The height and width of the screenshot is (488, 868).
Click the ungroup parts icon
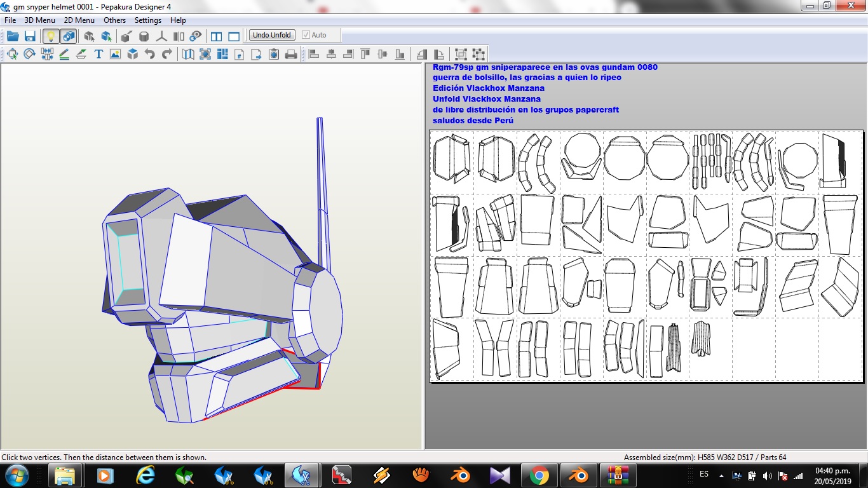pyautogui.click(x=478, y=54)
